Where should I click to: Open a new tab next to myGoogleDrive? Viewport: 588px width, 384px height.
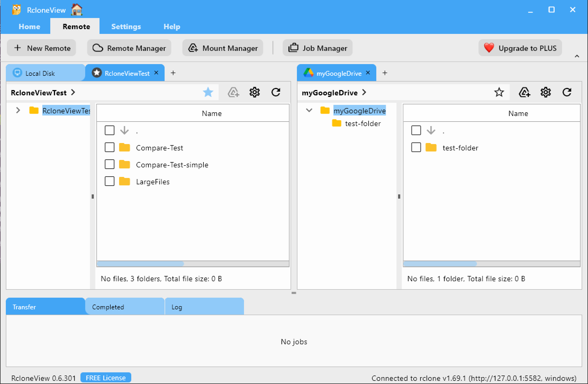[x=385, y=73]
